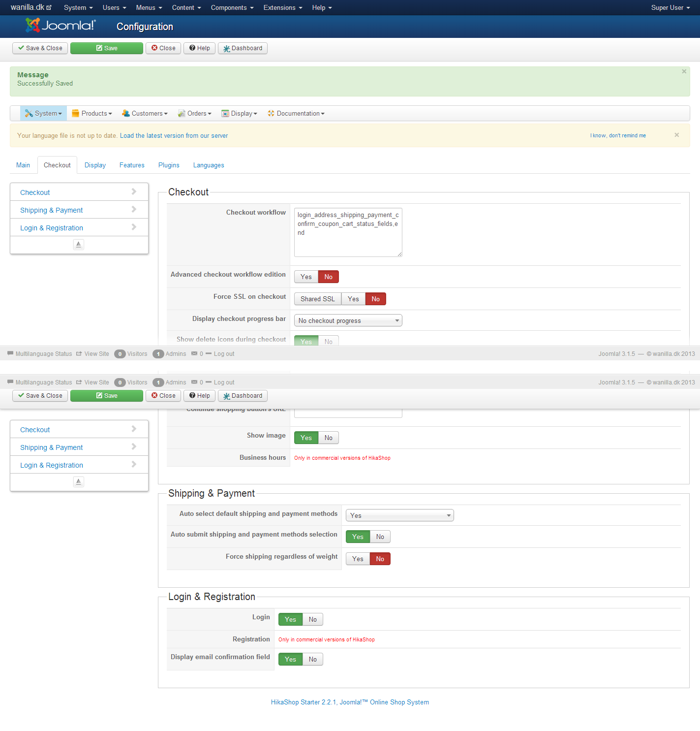Viewport: 700px width, 731px height.
Task: Open Auto select default shipping dropdown
Action: [399, 515]
